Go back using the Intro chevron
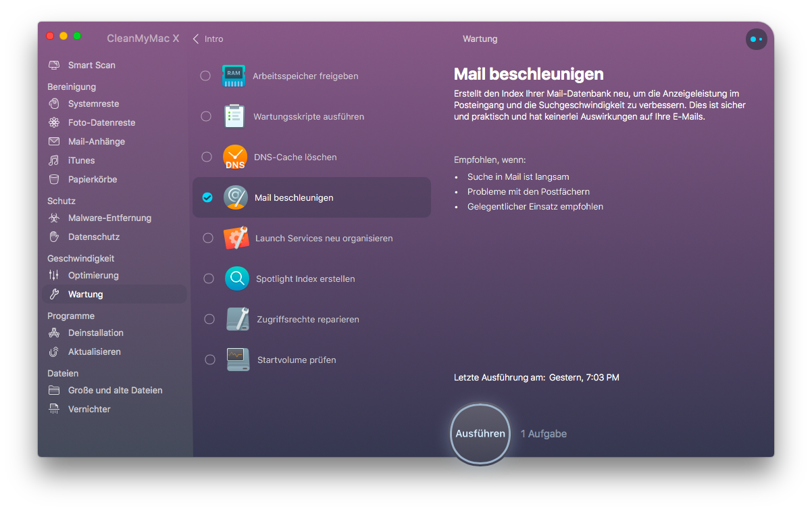Viewport: 812px width, 511px height. point(196,39)
